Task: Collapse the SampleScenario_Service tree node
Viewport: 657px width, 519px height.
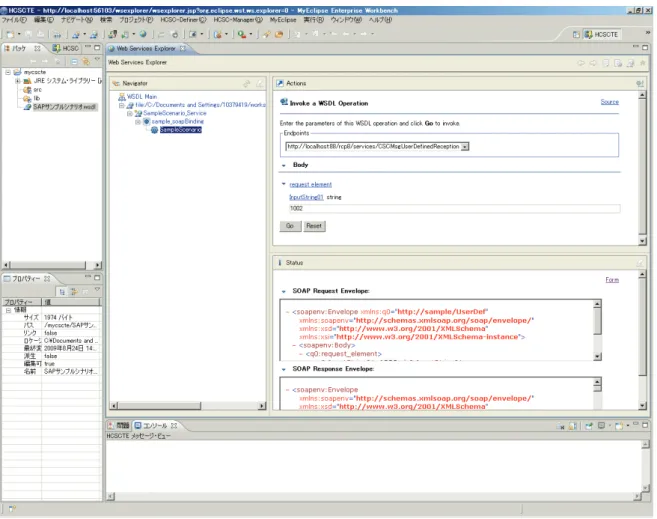Action: point(129,114)
